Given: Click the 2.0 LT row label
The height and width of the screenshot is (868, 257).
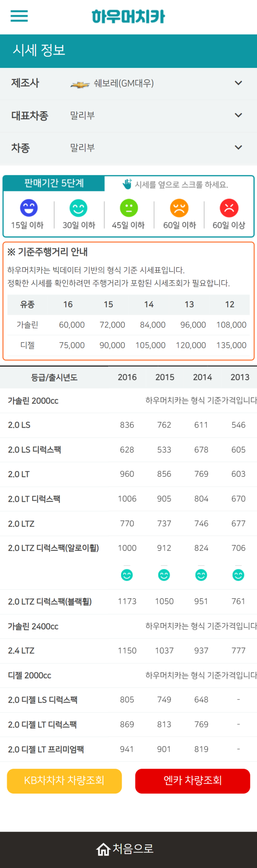Looking at the screenshot, I should pyautogui.click(x=19, y=474).
